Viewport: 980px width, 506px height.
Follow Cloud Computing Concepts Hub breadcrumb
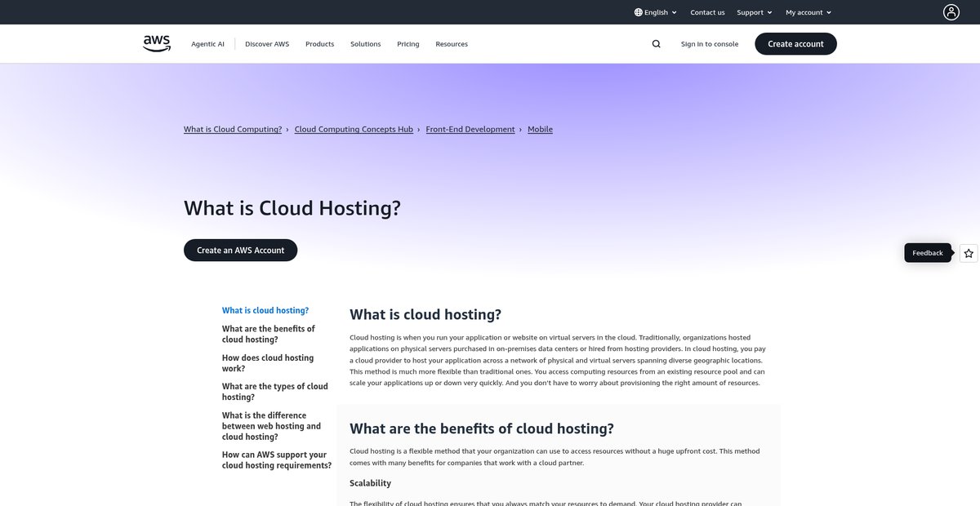(x=354, y=129)
